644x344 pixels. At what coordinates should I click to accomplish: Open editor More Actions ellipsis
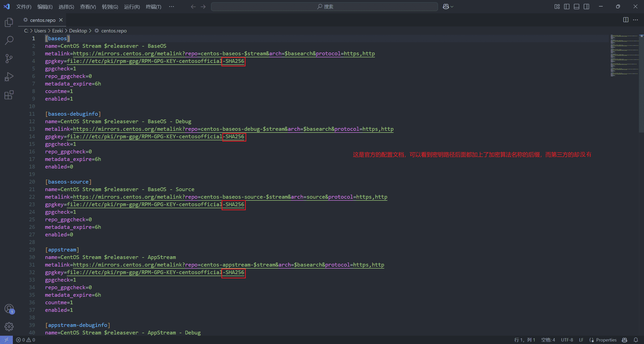(635, 20)
